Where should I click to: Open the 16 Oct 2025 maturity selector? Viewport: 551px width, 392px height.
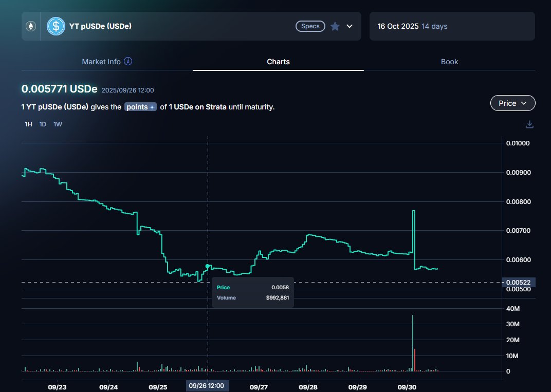pos(452,26)
